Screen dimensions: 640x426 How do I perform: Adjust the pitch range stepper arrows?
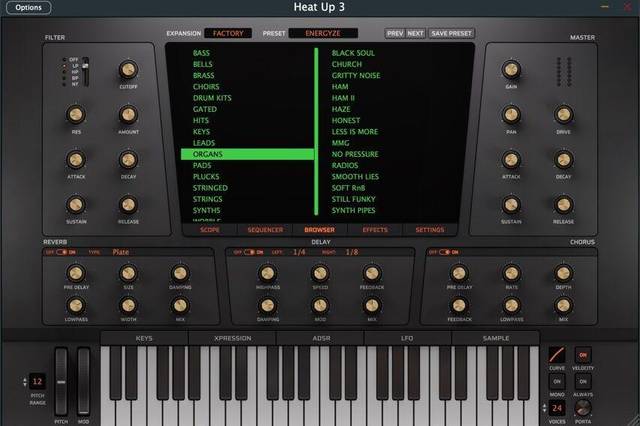point(25,382)
